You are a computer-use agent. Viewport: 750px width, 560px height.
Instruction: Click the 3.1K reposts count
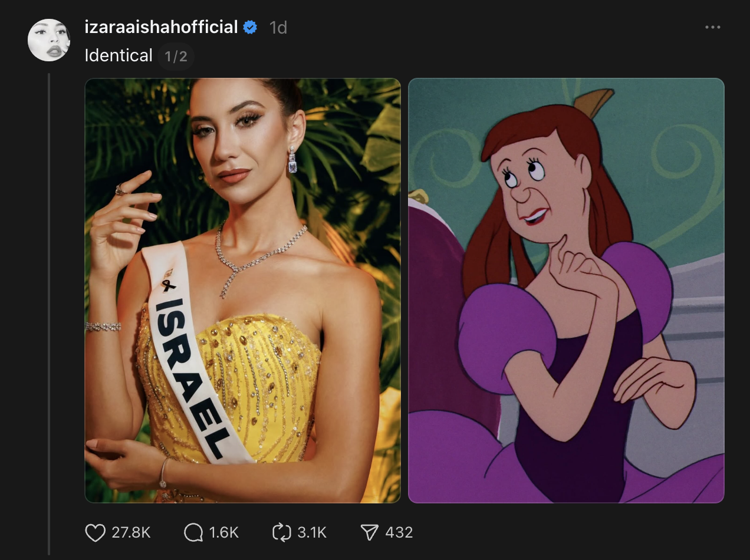coord(312,533)
